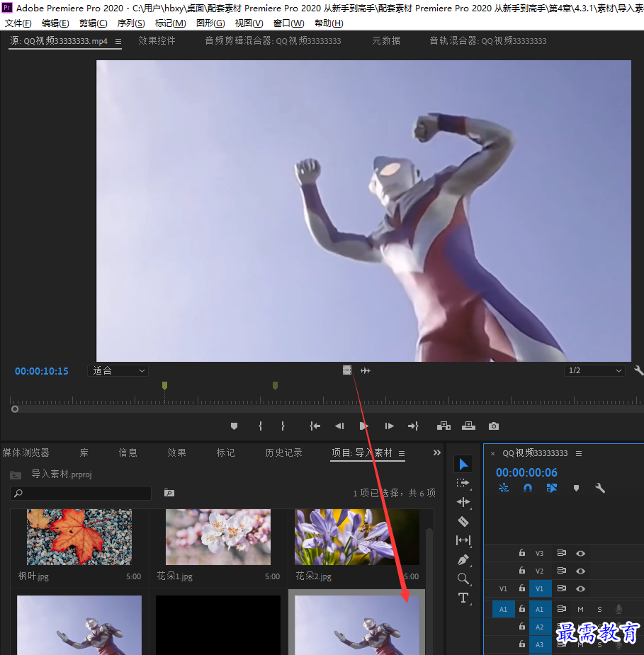Viewport: 644px width, 655px height.
Task: Open timeline panel menu beside QQ视频33333333
Action: [579, 453]
